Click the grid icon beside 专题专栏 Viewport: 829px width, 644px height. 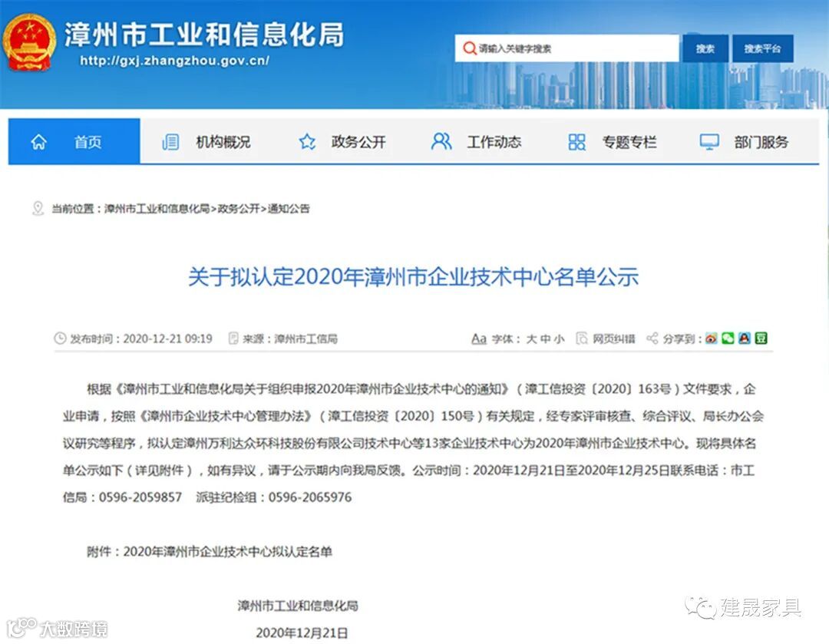pos(576,142)
